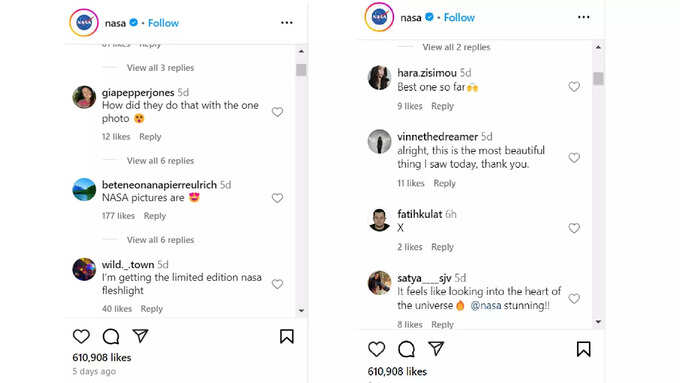Viewport: 680px width, 383px height.
Task: Share the post via the left paper-plane icon
Action: coord(141,336)
